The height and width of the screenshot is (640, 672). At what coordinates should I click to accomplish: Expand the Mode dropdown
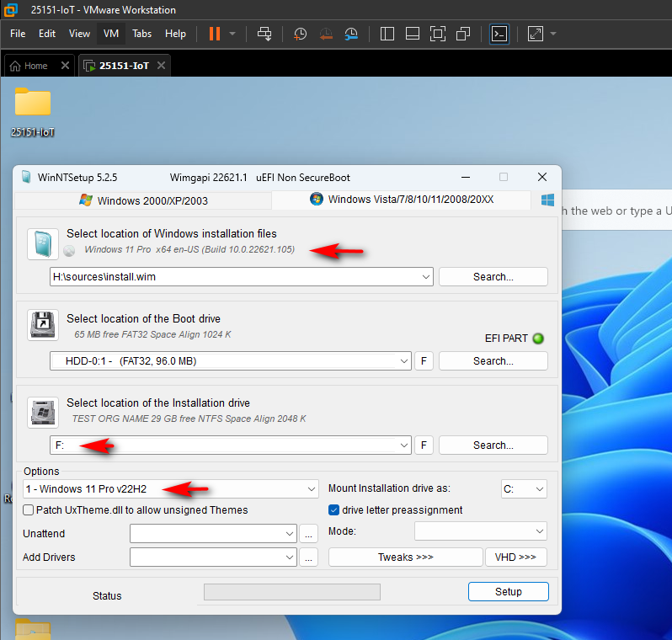(x=540, y=531)
